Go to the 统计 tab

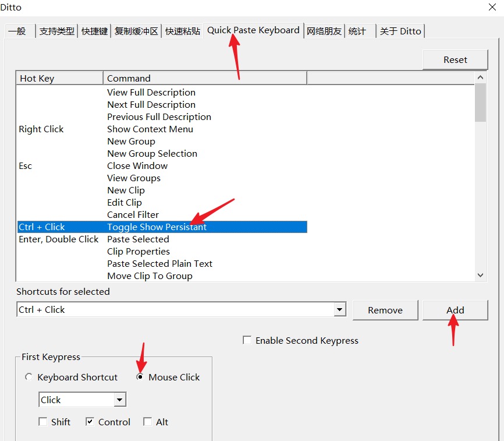[357, 31]
